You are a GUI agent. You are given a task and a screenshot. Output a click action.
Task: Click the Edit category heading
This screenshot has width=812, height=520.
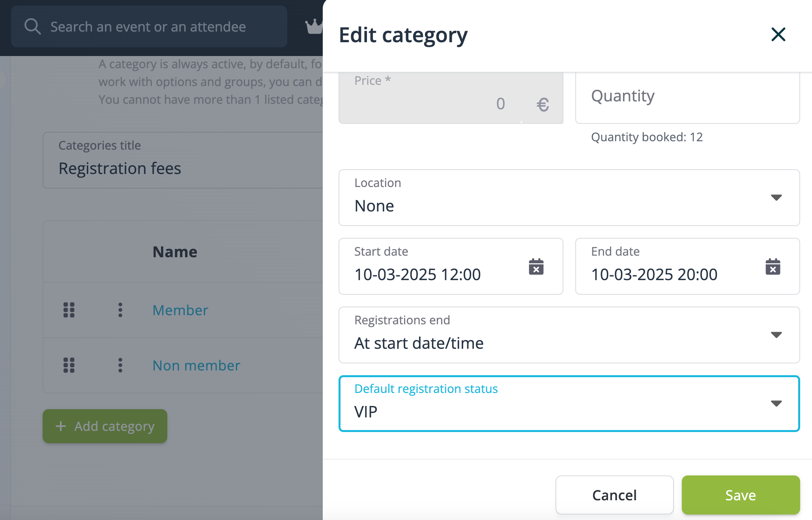click(403, 35)
